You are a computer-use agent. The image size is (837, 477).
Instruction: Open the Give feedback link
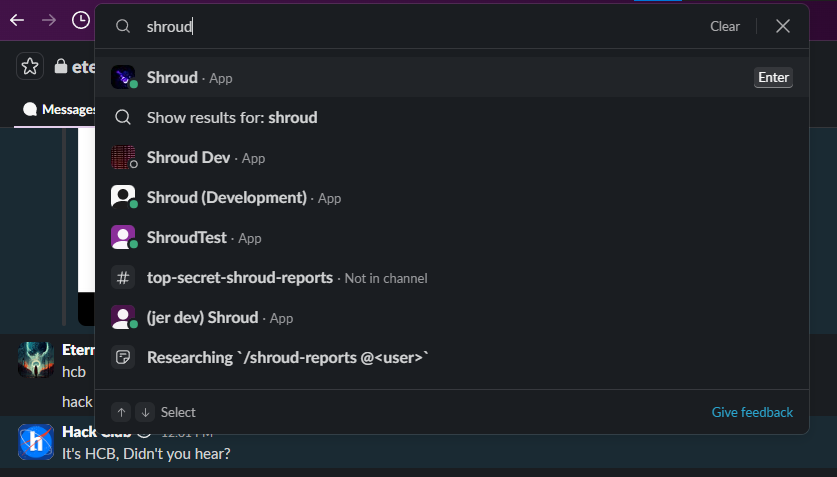pyautogui.click(x=752, y=412)
